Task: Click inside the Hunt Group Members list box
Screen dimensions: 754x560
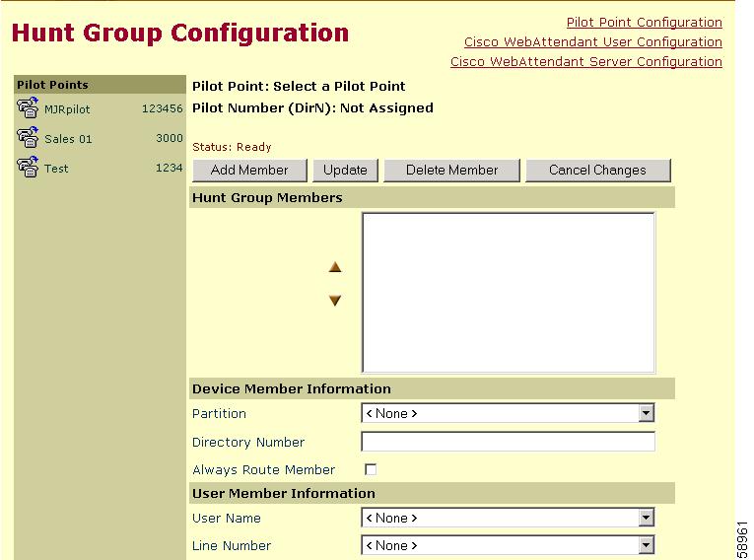Action: [509, 293]
